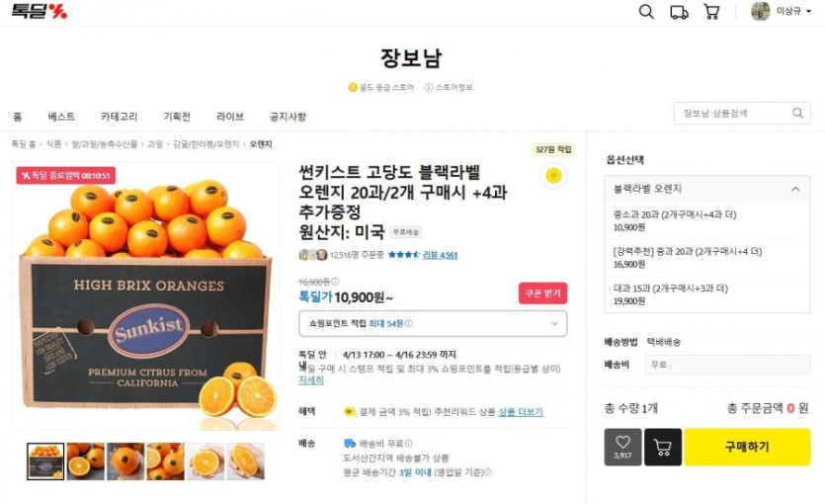The height and width of the screenshot is (504, 825).
Task: Click the yellow coin badge near title
Action: [553, 175]
